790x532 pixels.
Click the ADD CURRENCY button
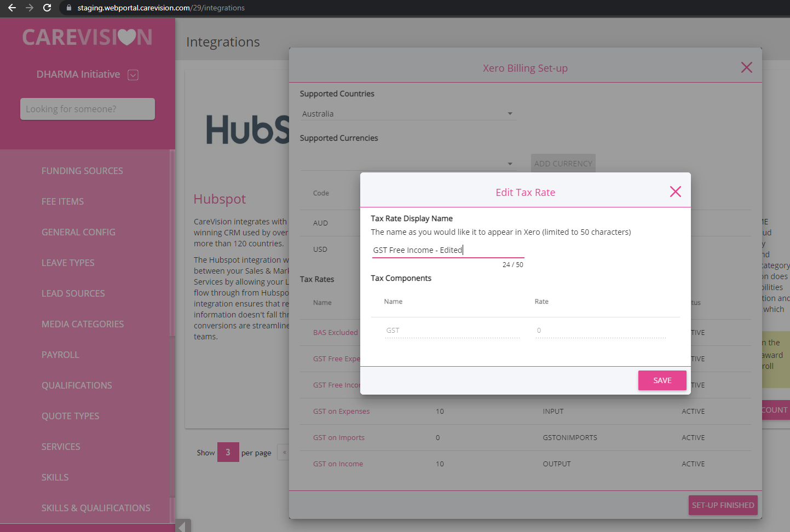click(x=563, y=164)
